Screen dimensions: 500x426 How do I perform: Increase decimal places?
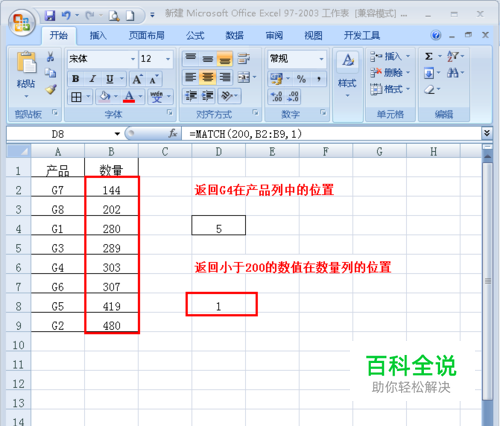pos(277,97)
